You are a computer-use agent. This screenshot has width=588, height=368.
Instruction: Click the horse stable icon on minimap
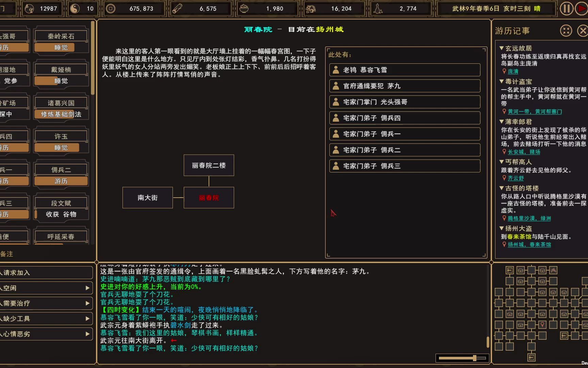coord(553,270)
